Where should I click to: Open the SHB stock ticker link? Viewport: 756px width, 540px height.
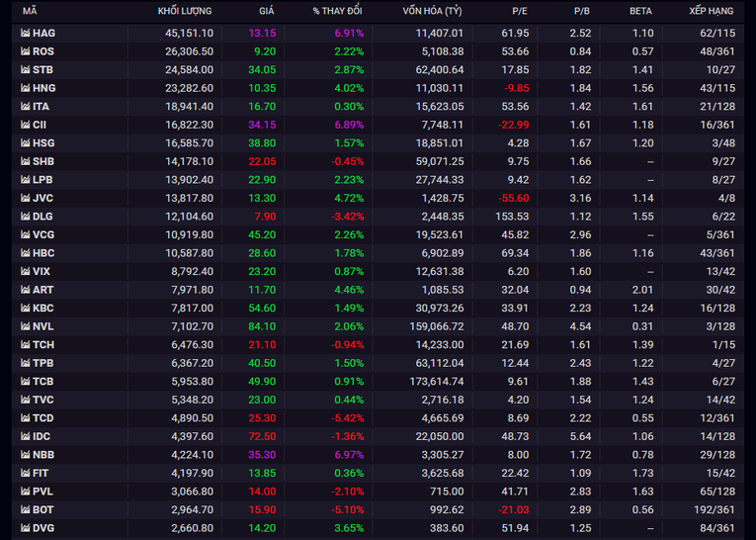pyautogui.click(x=43, y=161)
